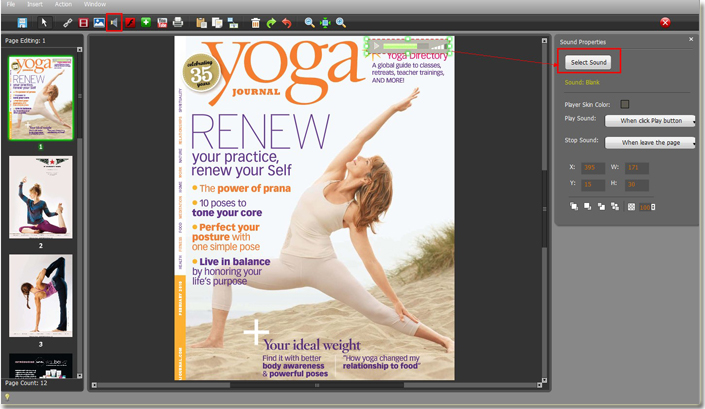Select page 3 thumbnail

(40, 296)
